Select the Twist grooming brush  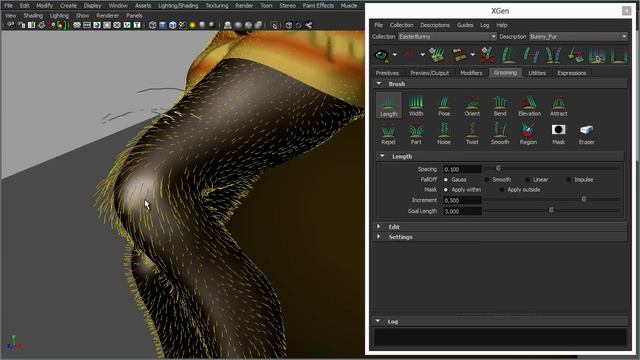coord(472,134)
